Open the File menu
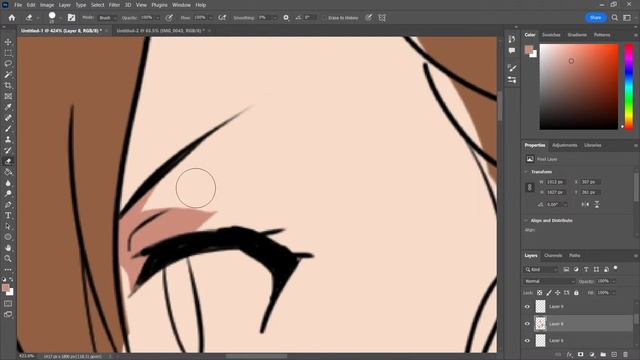Image resolution: width=640 pixels, height=360 pixels. click(x=18, y=5)
